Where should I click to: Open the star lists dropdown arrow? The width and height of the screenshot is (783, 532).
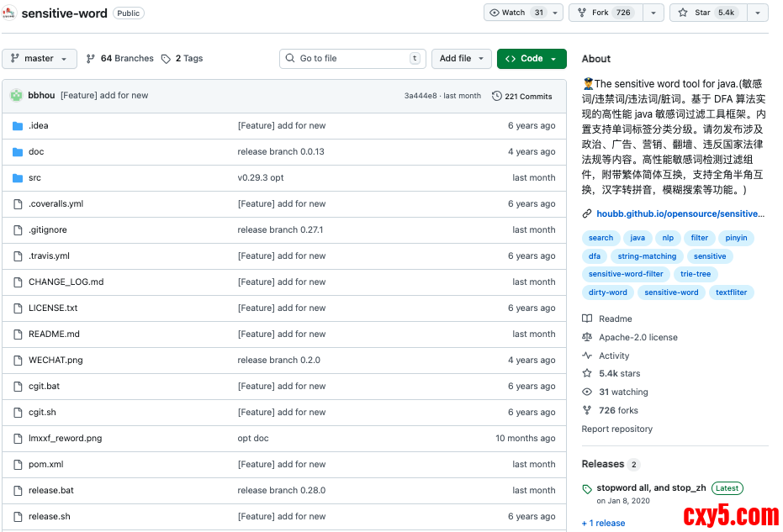coord(757,13)
